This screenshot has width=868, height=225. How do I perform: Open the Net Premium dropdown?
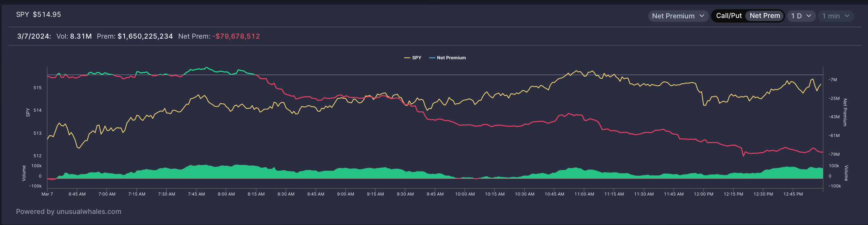(678, 16)
